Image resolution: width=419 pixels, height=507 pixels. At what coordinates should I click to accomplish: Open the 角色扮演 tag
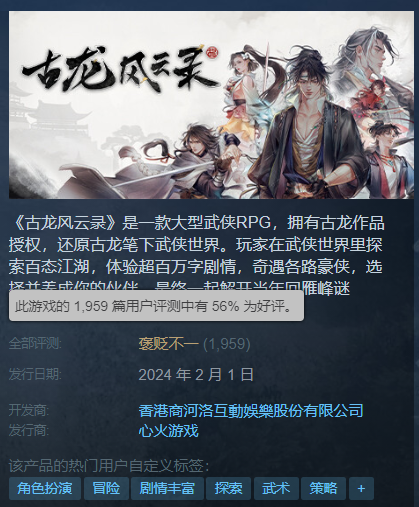[x=45, y=489]
